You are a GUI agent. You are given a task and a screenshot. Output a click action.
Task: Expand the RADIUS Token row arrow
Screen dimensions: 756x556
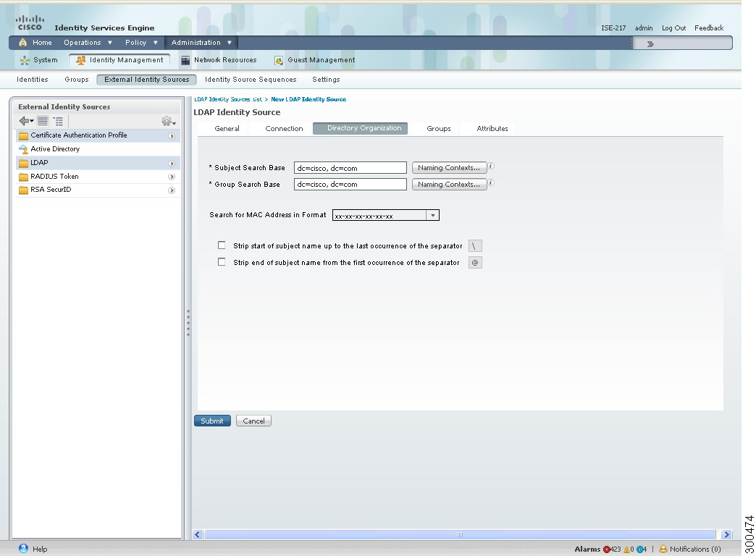[x=171, y=177]
